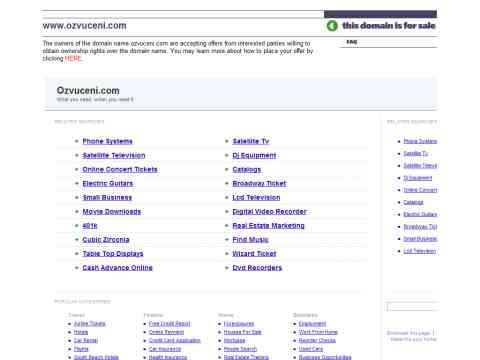The image size is (480, 360).
Task: Open Satellite Television in the main results list
Action: click(114, 155)
